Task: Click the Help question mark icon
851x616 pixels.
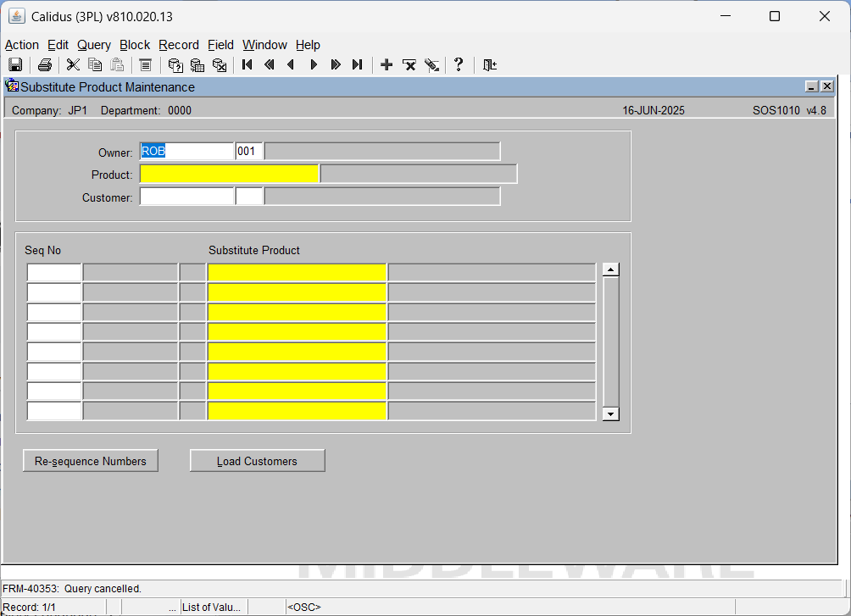Action: click(x=459, y=65)
